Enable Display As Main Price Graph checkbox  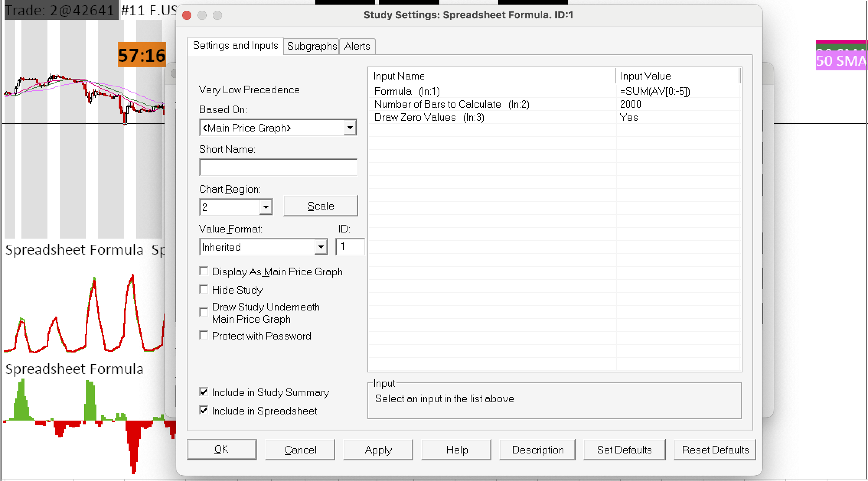coord(204,271)
